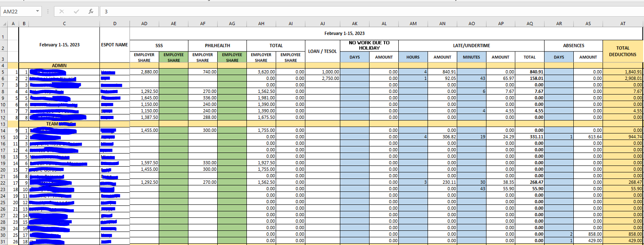This screenshot has height=245, width=644.
Task: Select total deductions cell 944.74
Action: (x=623, y=137)
